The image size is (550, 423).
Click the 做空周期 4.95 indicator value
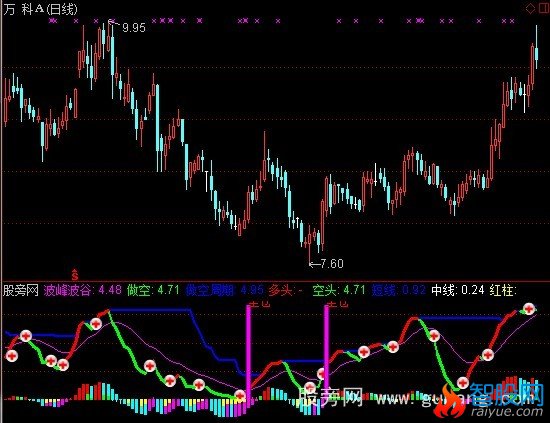pos(224,290)
